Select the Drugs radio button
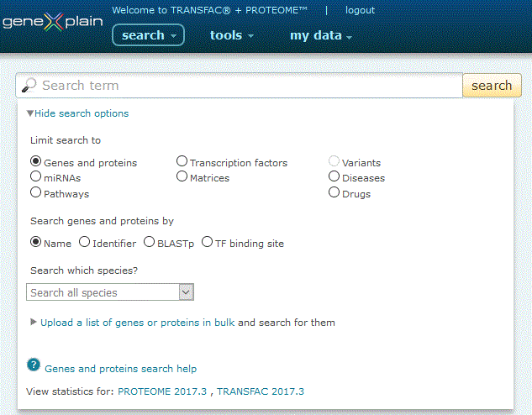532x415 pixels. (334, 192)
